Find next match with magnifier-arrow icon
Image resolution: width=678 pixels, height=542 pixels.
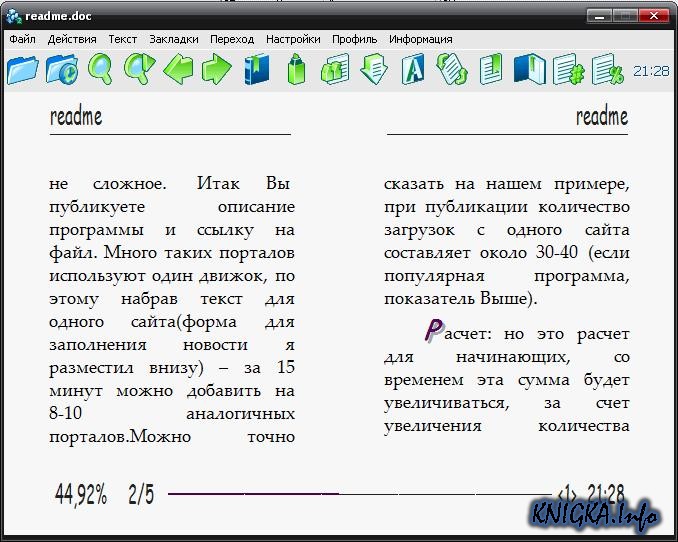point(139,69)
